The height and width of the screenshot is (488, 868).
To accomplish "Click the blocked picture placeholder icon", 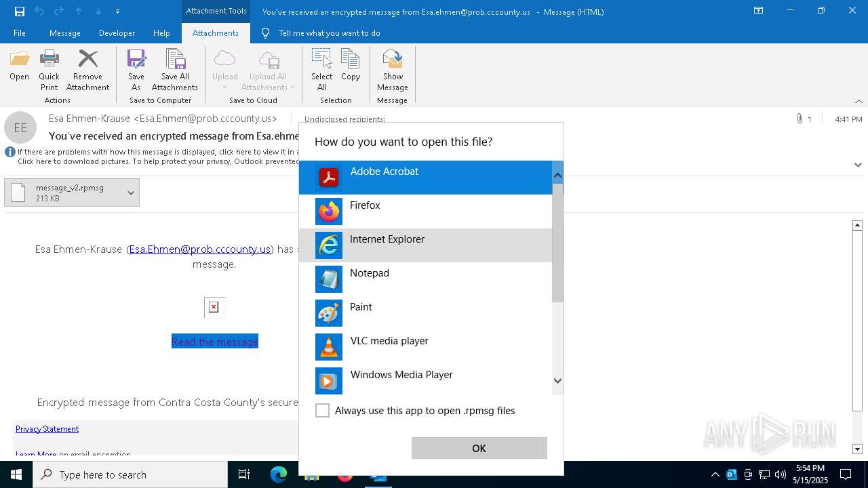I will (x=214, y=307).
